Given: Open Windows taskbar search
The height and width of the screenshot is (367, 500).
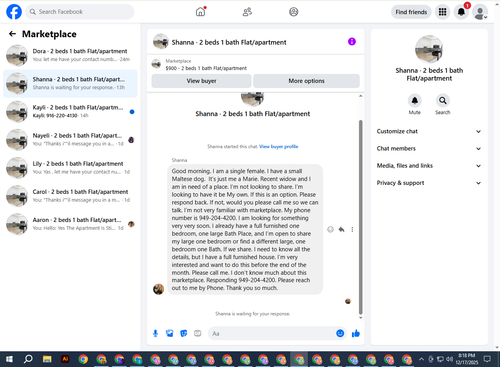Looking at the screenshot, I should pos(28,359).
